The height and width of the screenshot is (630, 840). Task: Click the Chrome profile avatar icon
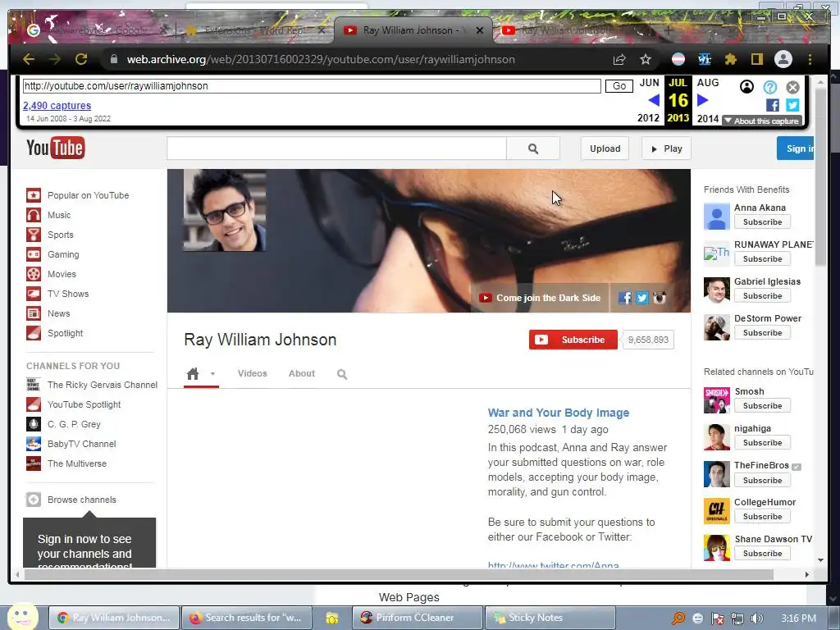pos(783,59)
